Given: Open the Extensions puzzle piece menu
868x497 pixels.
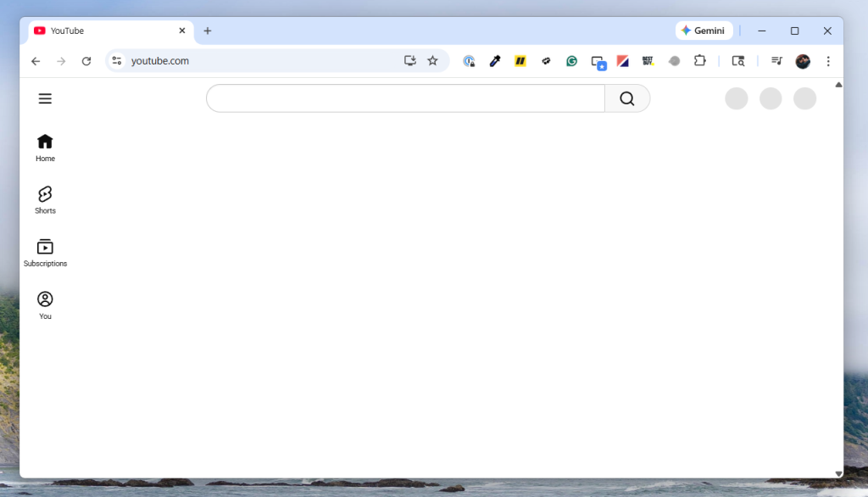Looking at the screenshot, I should point(700,61).
